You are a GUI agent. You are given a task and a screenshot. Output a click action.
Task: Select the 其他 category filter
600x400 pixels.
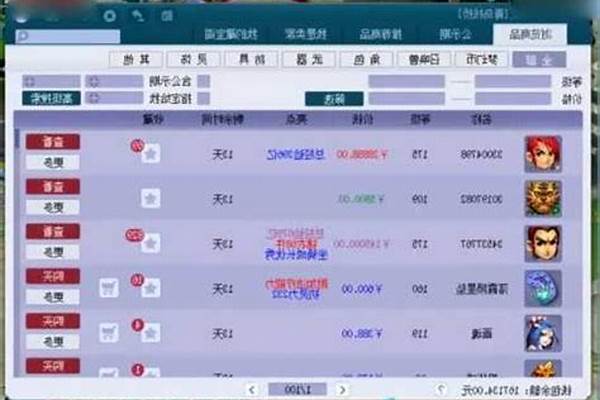pos(136,59)
